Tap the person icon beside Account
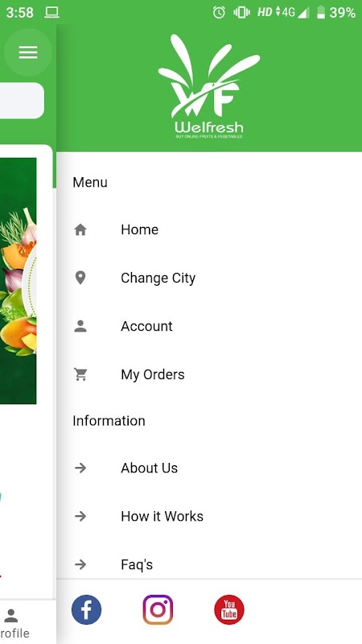The image size is (362, 644). click(x=80, y=326)
